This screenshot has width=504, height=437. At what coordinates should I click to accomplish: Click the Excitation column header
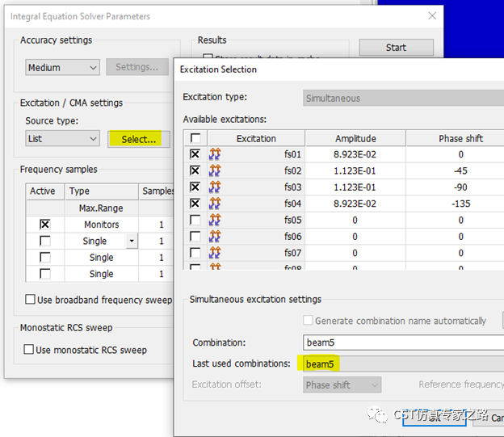(x=256, y=138)
